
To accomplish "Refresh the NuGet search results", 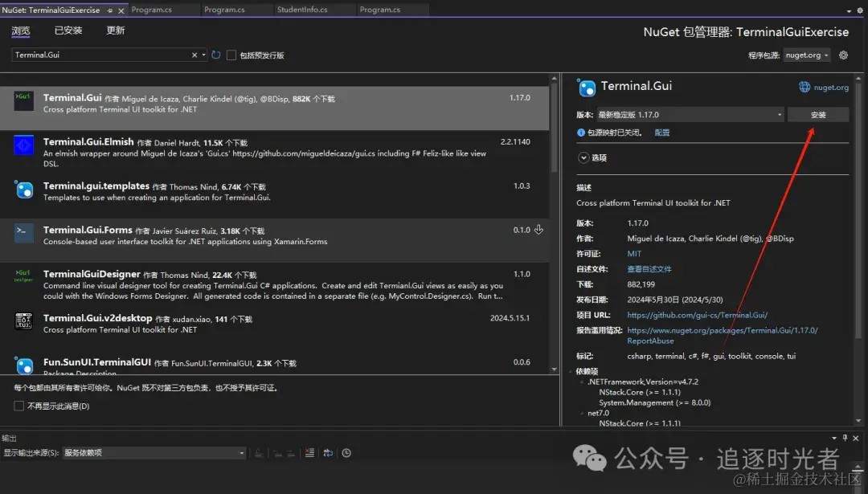I will click(216, 55).
